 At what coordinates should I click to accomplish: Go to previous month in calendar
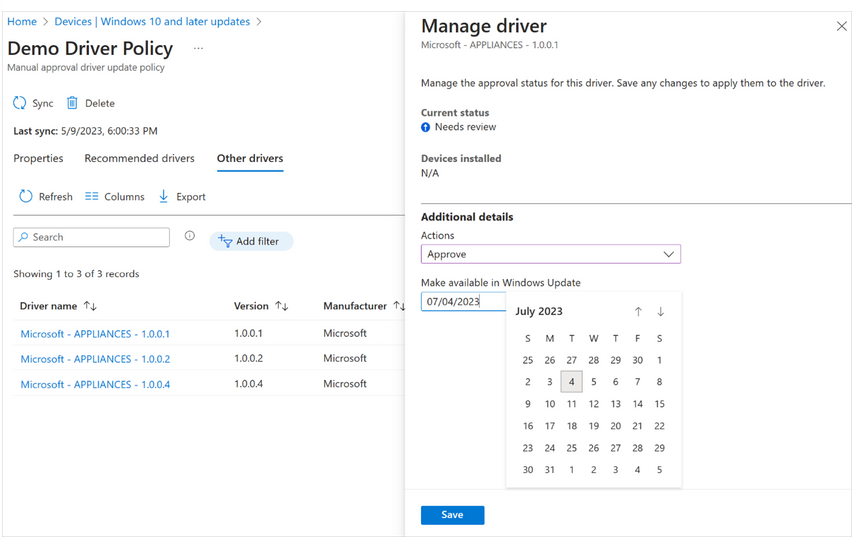tap(638, 312)
